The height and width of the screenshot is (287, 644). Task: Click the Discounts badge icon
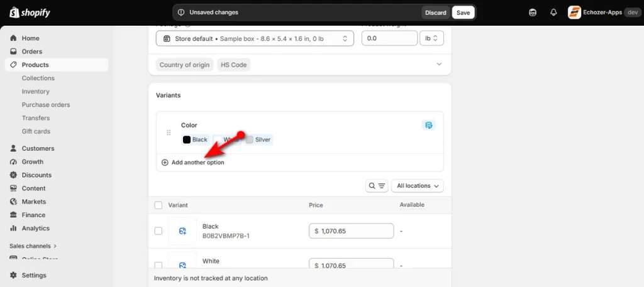tap(14, 175)
